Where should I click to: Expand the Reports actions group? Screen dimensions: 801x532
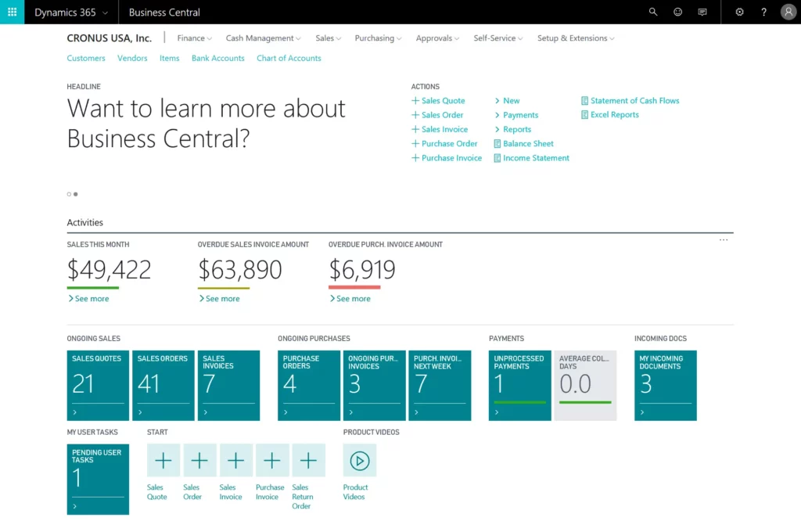pos(512,129)
